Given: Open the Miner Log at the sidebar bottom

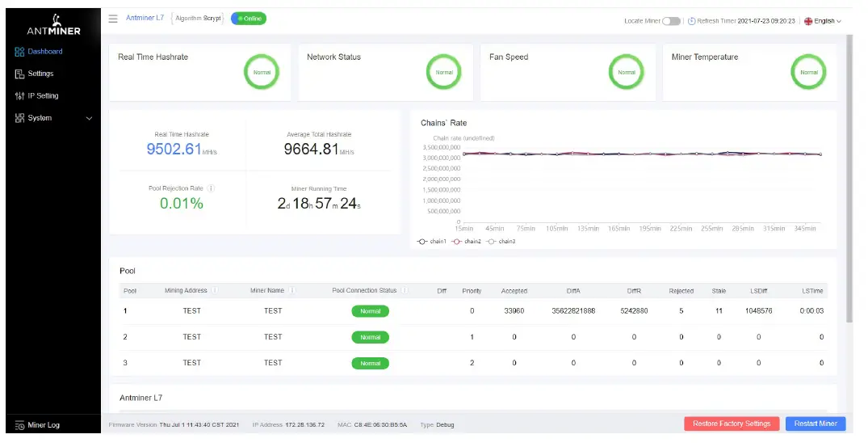Looking at the screenshot, I should 44,424.
